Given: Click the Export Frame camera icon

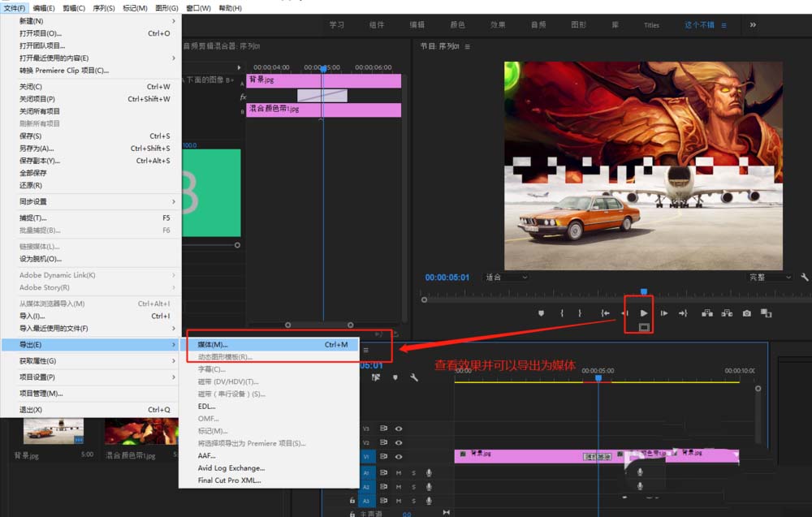Looking at the screenshot, I should click(746, 313).
